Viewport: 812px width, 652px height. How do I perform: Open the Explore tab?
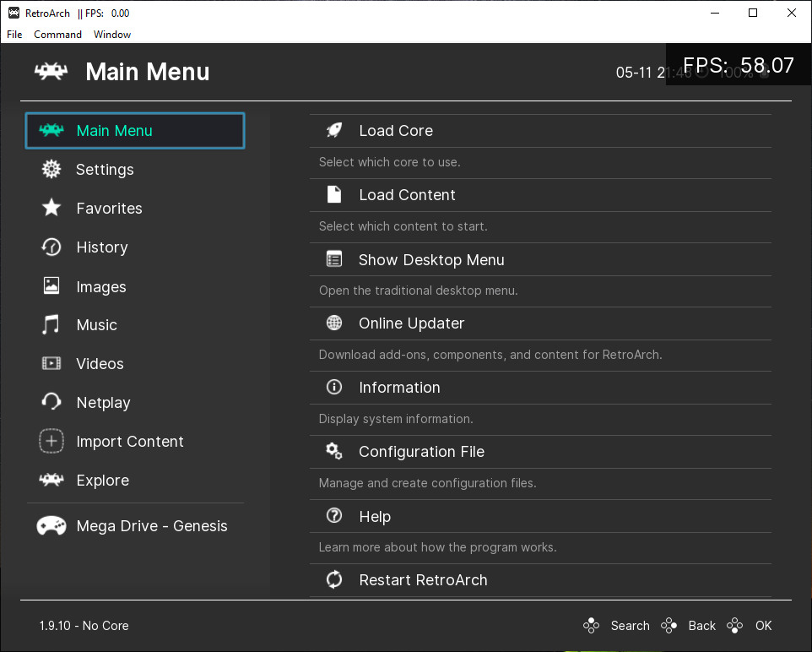135,481
